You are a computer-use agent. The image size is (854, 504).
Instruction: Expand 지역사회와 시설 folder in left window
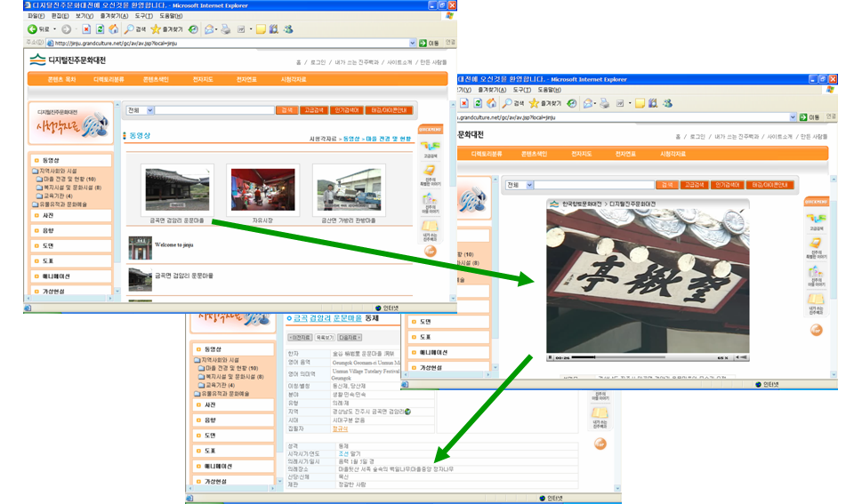54,171
